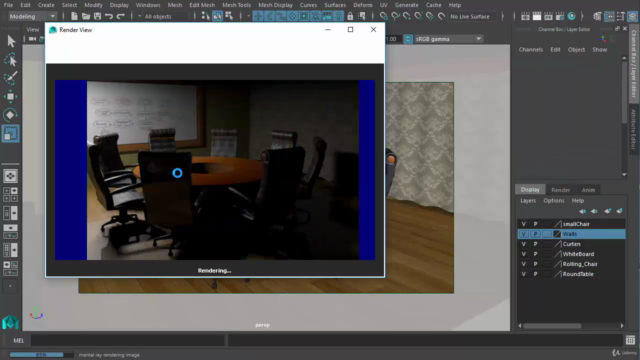Open the Script Editor icon

[630, 340]
